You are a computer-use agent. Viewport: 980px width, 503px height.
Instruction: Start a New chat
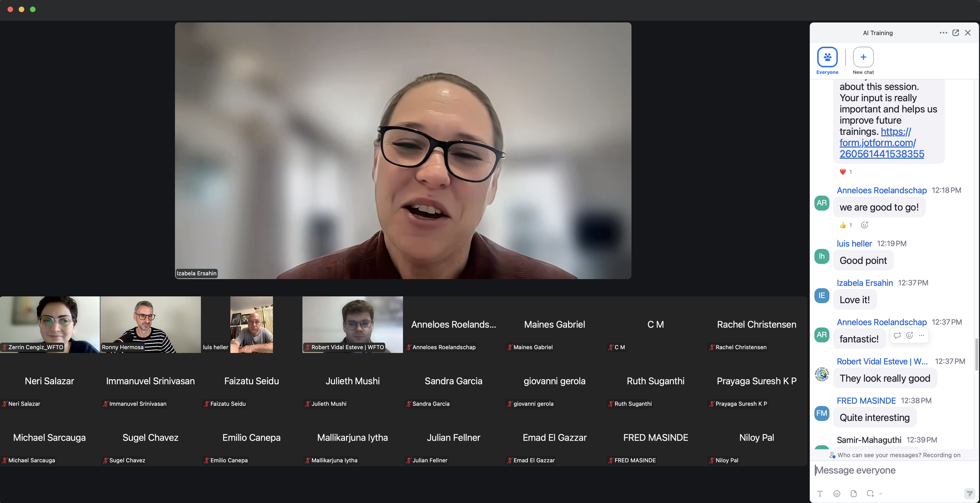863,58
